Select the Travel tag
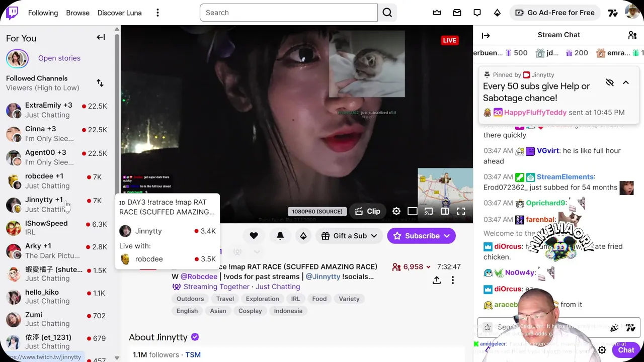This screenshot has height=362, width=644. point(225,299)
